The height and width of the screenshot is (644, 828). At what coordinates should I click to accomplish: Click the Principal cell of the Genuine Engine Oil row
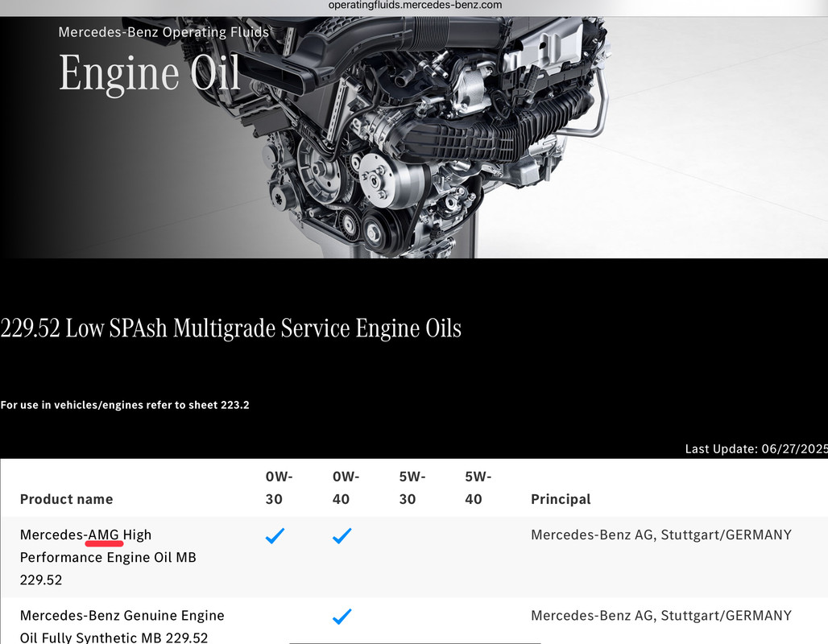click(x=661, y=616)
